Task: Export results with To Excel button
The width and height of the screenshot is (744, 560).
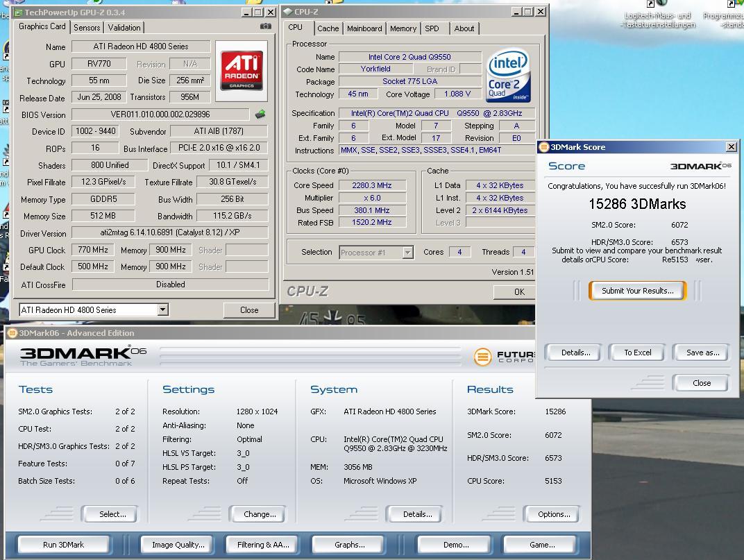Action: pos(637,353)
